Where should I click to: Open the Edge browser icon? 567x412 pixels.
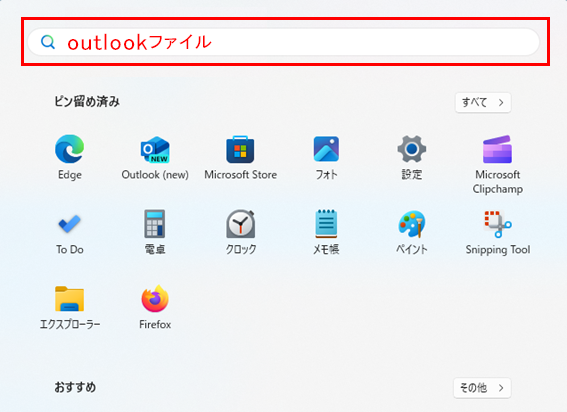tap(69, 149)
